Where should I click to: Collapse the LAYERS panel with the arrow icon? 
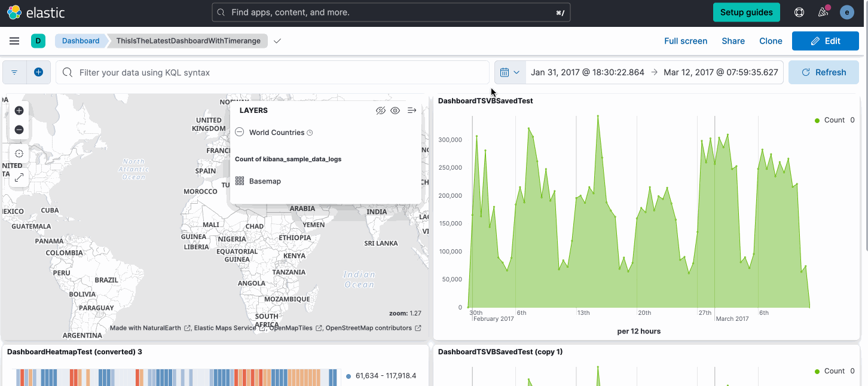[x=411, y=110]
